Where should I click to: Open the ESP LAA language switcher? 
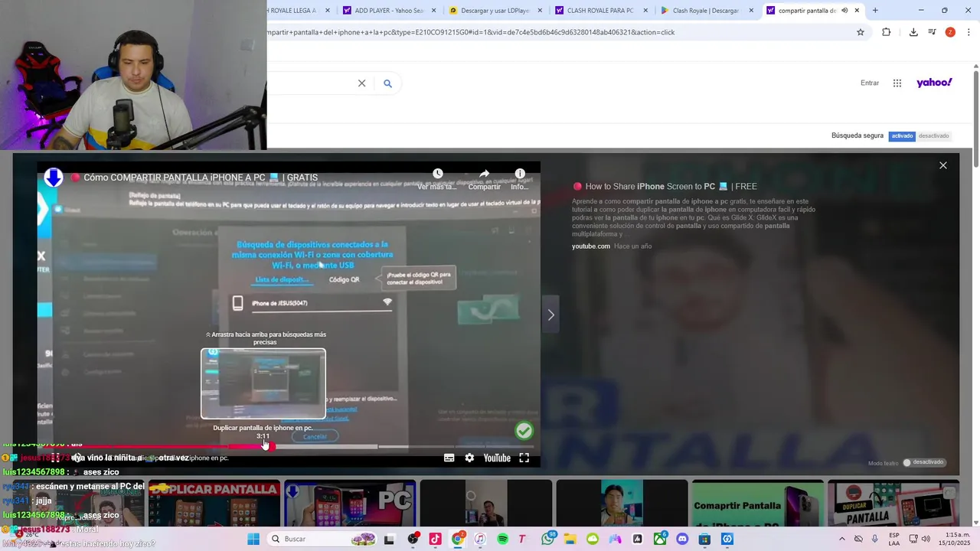pyautogui.click(x=894, y=539)
